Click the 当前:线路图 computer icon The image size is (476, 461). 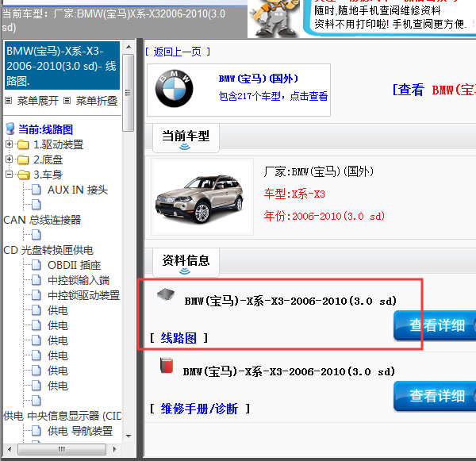(10, 129)
